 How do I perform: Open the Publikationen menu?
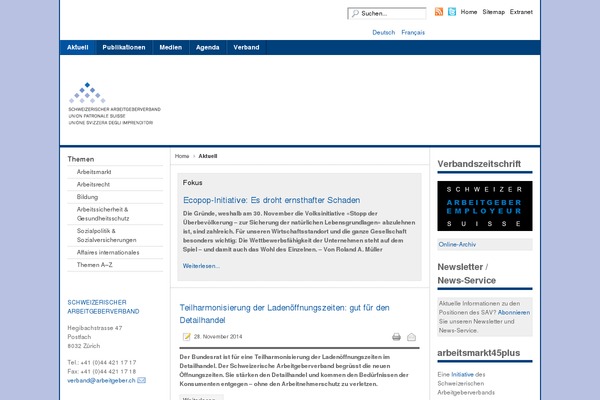[x=124, y=47]
